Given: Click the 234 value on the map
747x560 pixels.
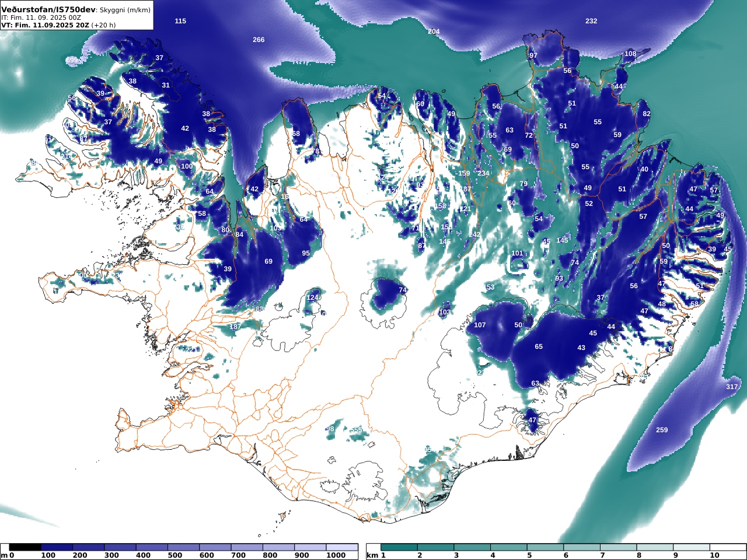Looking at the screenshot, I should point(483,173).
